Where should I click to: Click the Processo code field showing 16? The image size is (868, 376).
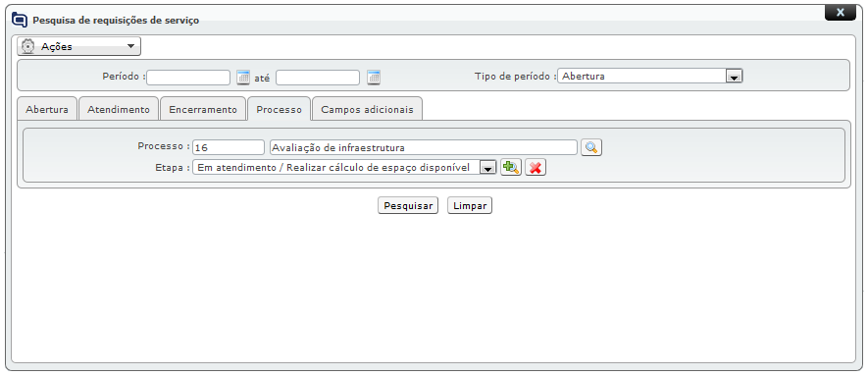(x=229, y=147)
